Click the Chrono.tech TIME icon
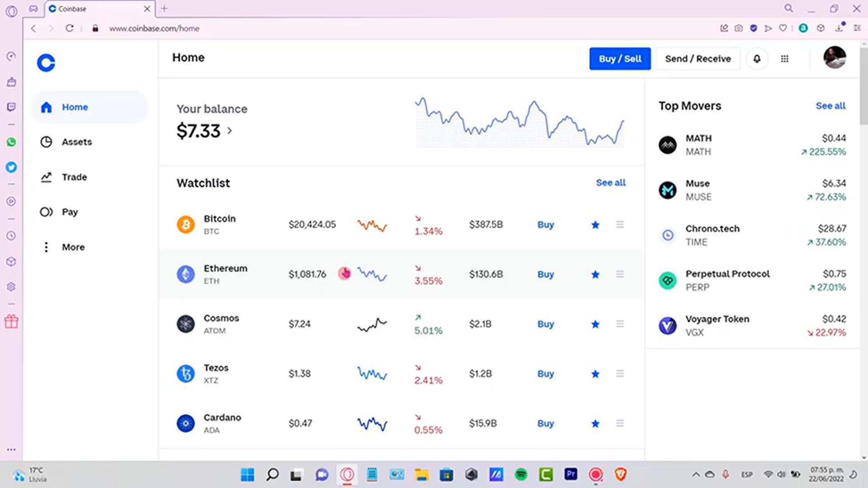 point(668,235)
